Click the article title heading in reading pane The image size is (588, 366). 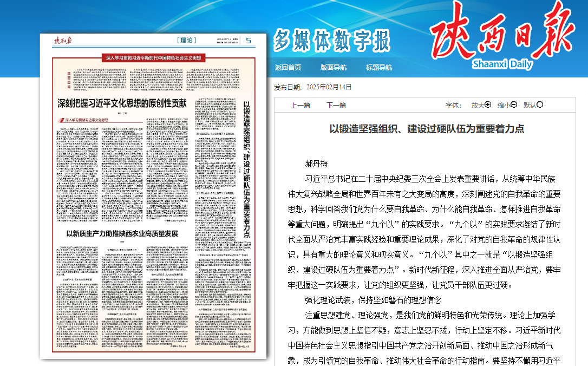(x=427, y=129)
